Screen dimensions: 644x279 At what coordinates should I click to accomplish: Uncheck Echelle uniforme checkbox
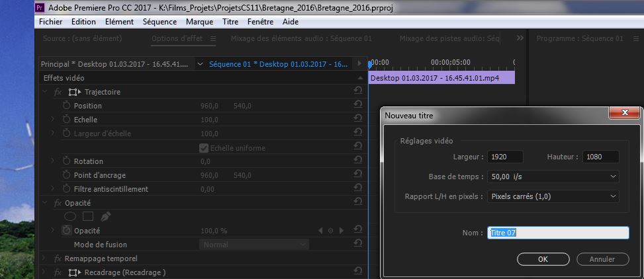point(204,147)
